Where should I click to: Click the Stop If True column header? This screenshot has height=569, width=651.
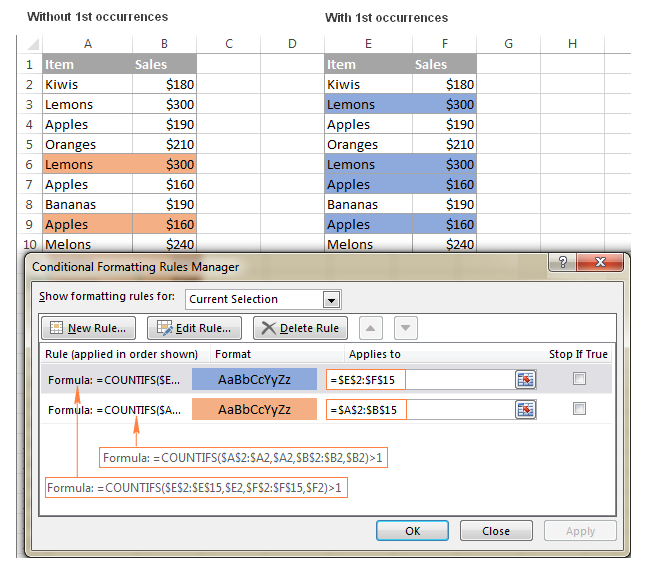578,354
